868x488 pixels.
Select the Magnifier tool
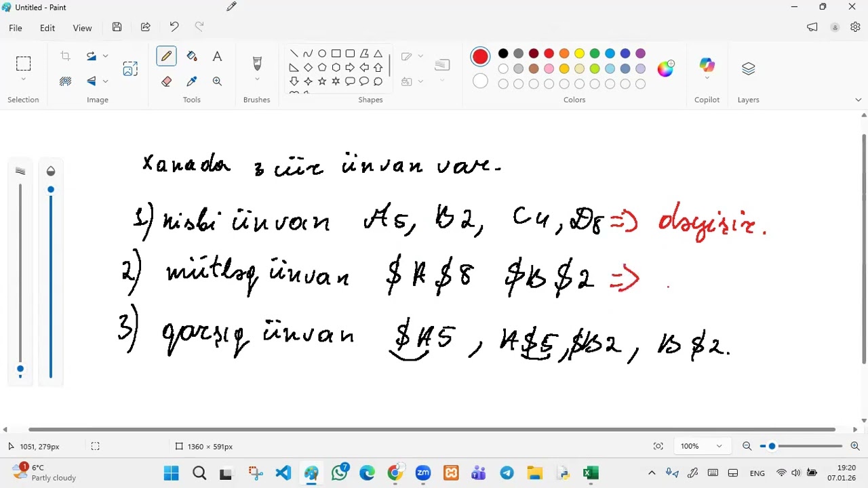coord(217,81)
